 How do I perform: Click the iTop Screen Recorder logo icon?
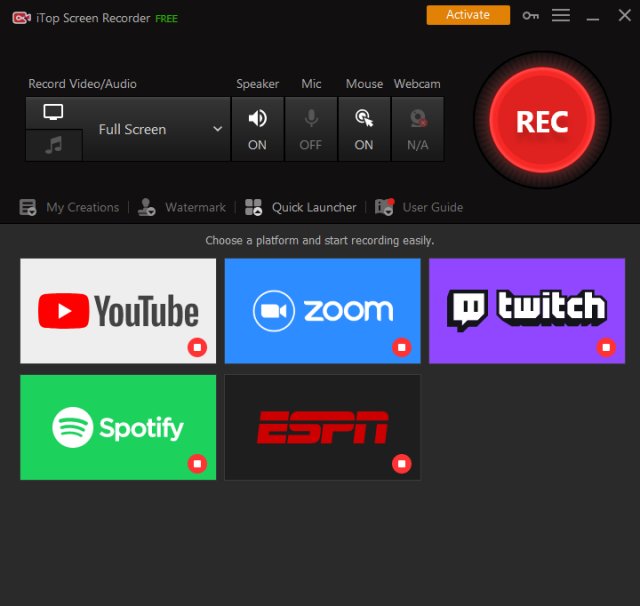tap(22, 18)
